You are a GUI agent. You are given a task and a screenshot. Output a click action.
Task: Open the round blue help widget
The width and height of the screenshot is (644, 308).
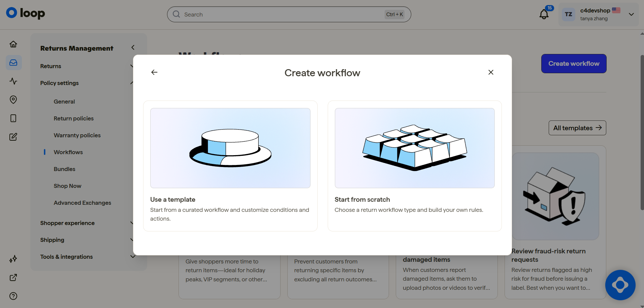click(620, 285)
